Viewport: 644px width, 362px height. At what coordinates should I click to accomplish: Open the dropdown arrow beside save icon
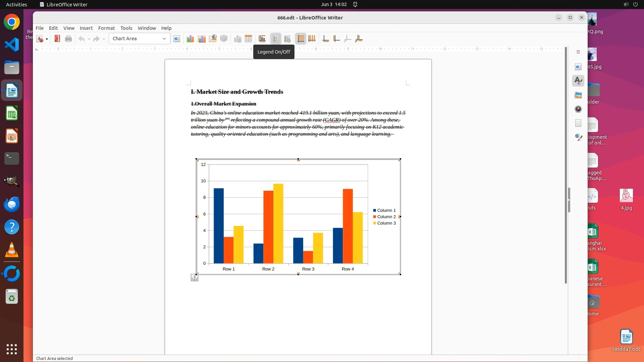pos(47,39)
